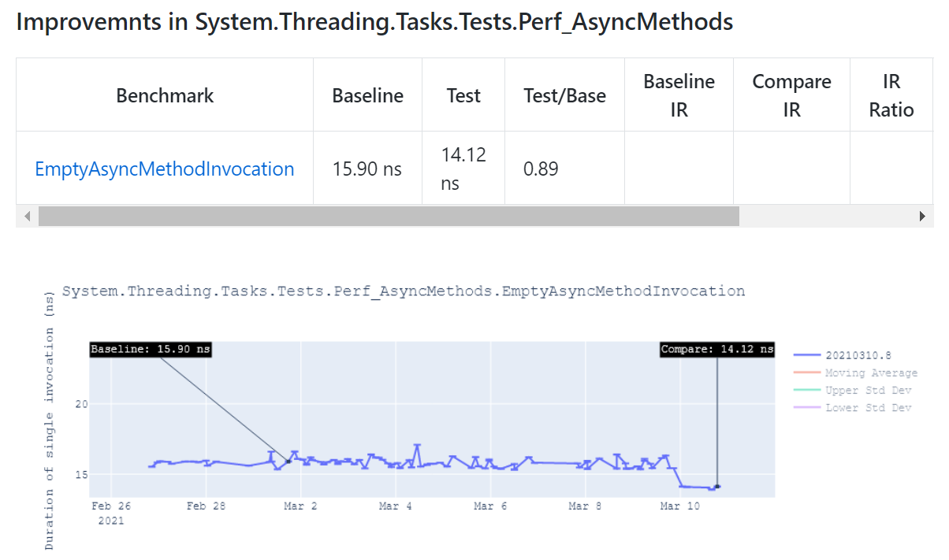Click the Compare: 14.12 ns annotation label
The width and height of the screenshot is (949, 560).
click(x=717, y=349)
